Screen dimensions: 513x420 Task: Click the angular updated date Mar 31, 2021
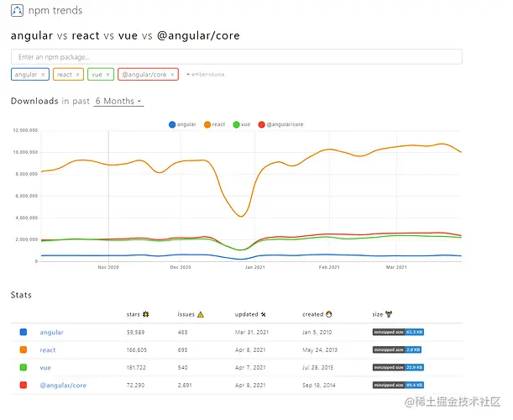[252, 333]
